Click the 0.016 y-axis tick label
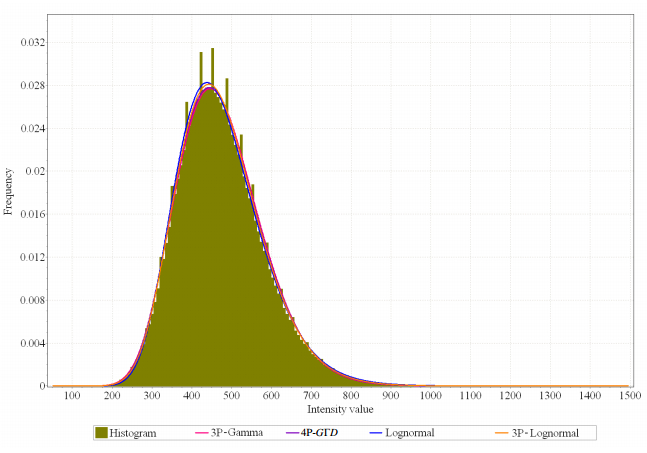647x453 pixels. [33, 214]
